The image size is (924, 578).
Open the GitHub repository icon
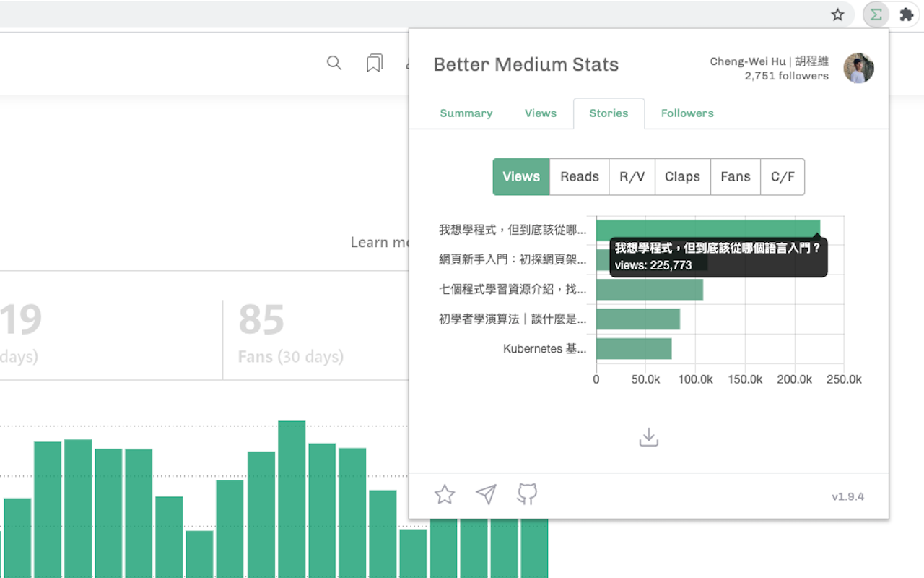pyautogui.click(x=528, y=494)
